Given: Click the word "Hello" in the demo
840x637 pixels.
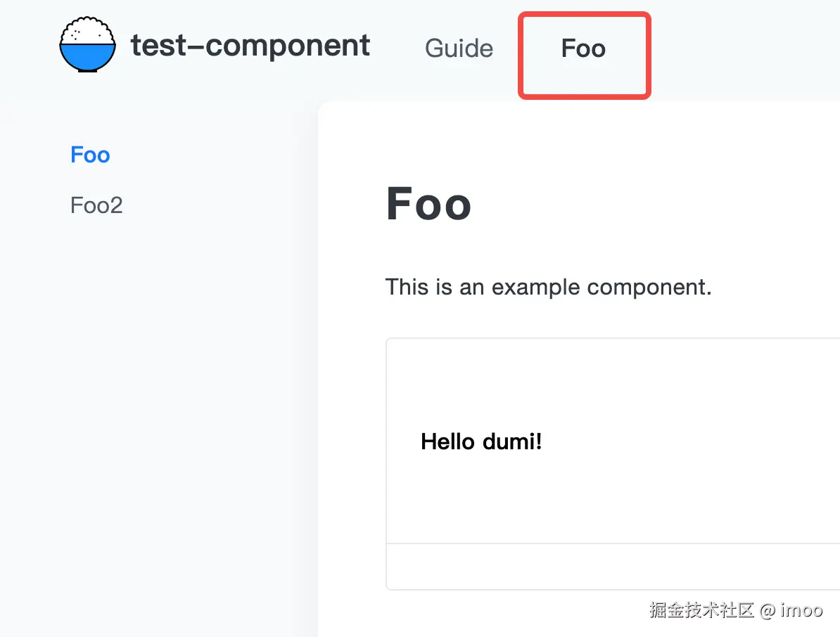Looking at the screenshot, I should [x=447, y=442].
